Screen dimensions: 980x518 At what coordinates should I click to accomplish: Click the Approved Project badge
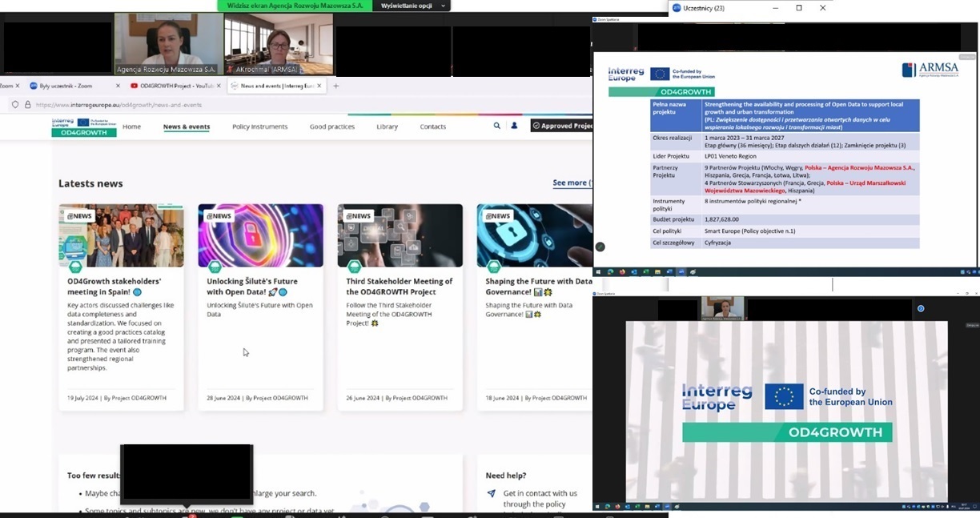point(561,126)
